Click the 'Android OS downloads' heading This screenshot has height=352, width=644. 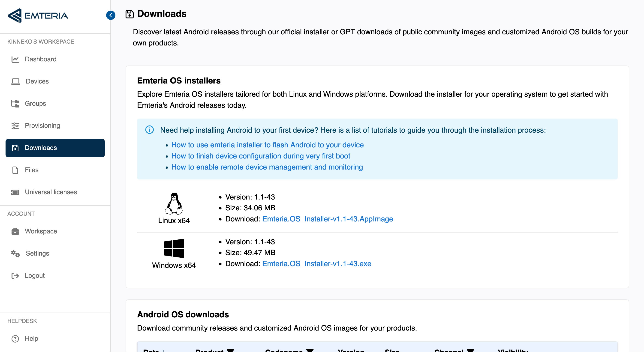(x=183, y=315)
